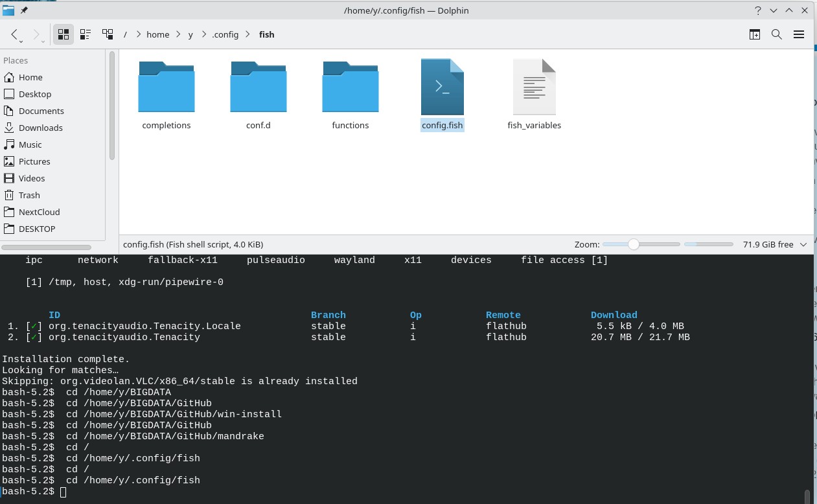Switch to Details tree view mode
The image size is (817, 504).
tap(108, 34)
